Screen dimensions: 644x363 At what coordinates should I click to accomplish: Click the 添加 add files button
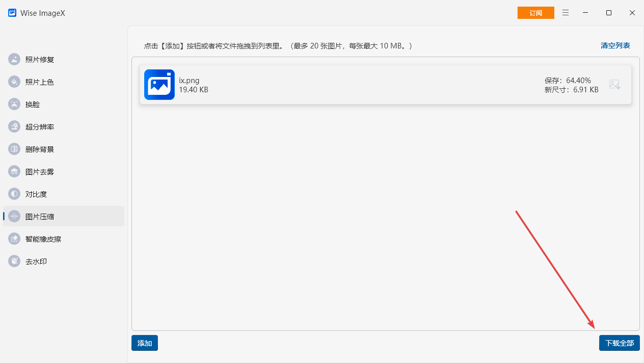(x=144, y=343)
